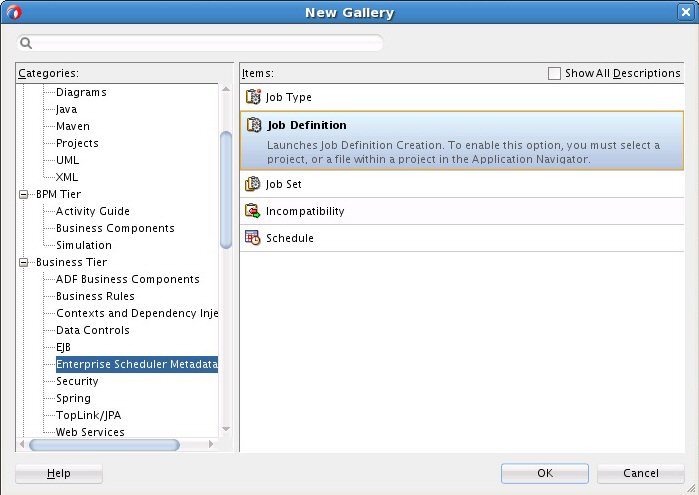This screenshot has width=699, height=495.
Task: Click the horizontal scrollbar thumb in Categories
Action: (x=104, y=445)
